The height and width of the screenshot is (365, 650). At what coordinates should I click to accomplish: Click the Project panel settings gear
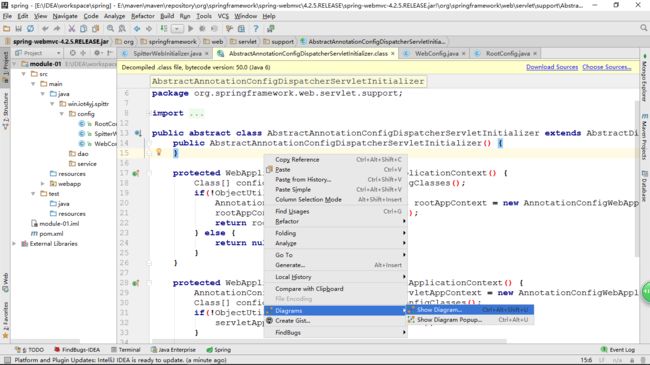[x=97, y=53]
